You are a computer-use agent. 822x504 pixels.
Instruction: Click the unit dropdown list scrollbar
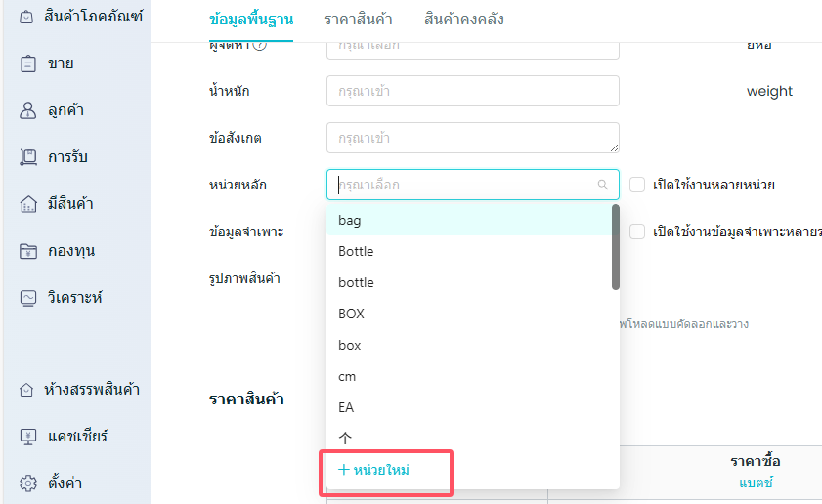pos(615,247)
